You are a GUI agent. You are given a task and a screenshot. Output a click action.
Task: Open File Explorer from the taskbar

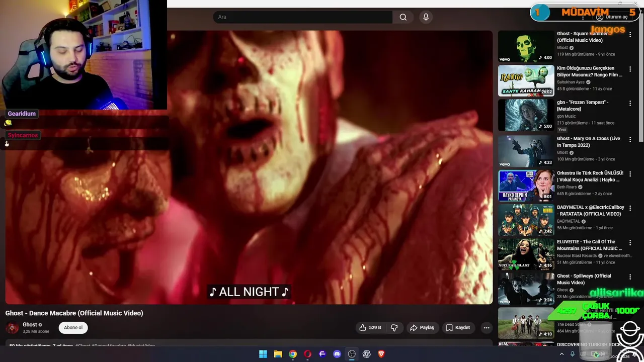tap(278, 354)
